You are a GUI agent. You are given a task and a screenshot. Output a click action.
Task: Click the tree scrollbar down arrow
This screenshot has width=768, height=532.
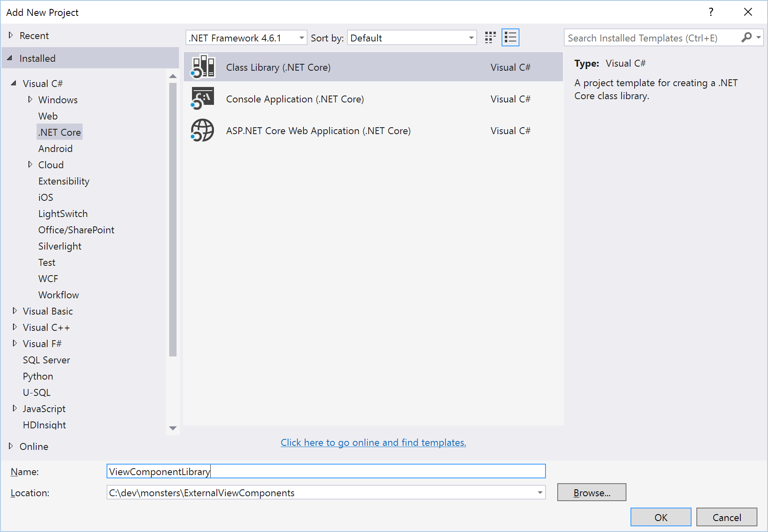pyautogui.click(x=173, y=428)
